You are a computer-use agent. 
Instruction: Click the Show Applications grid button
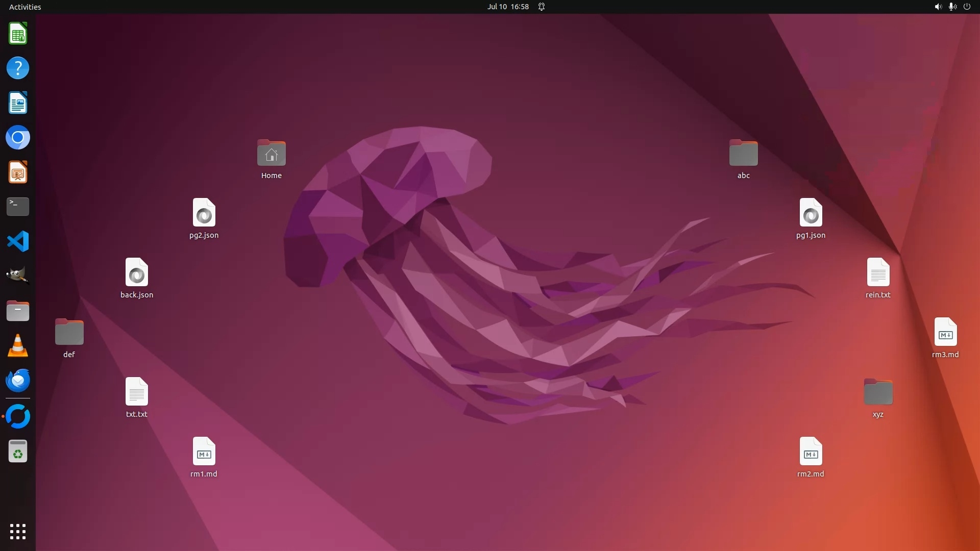coord(18,532)
